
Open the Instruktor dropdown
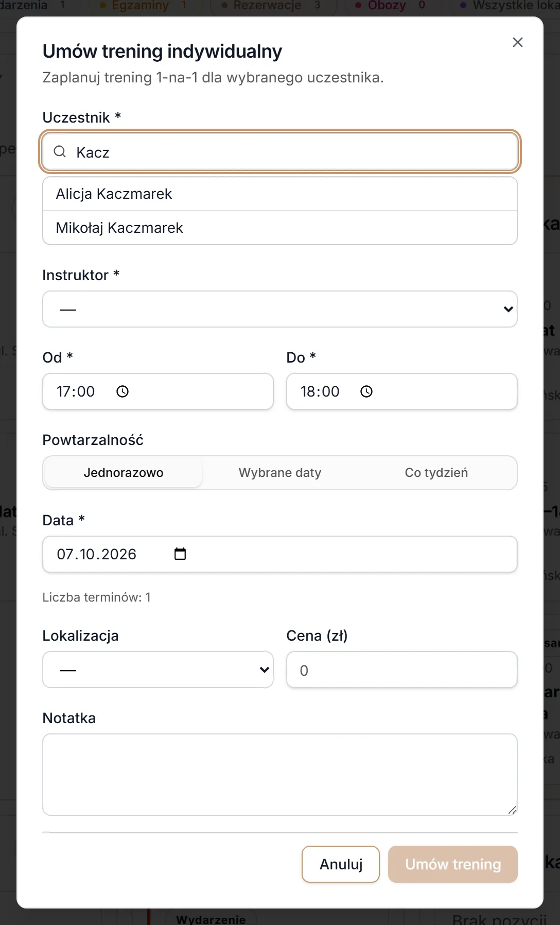point(280,309)
